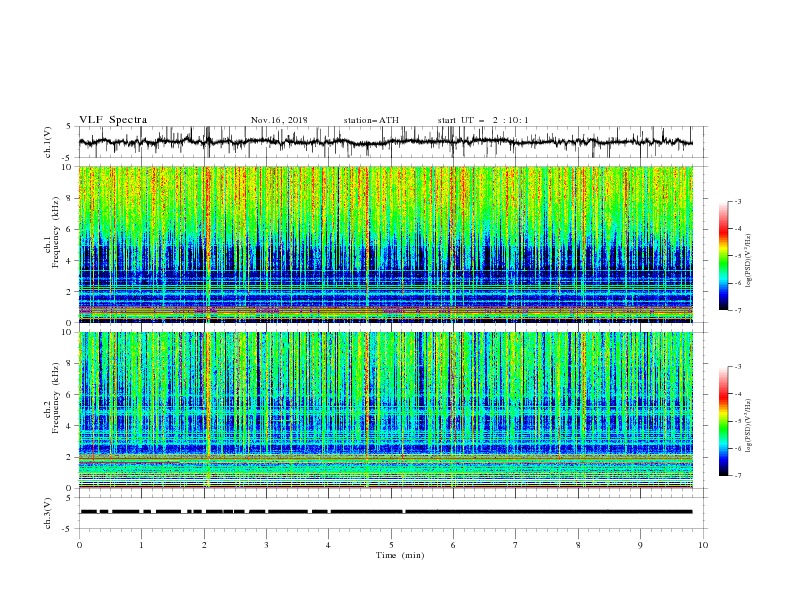Click the 'ch.1(V)' waveform axis label
The width and height of the screenshot is (792, 612).
(48, 142)
